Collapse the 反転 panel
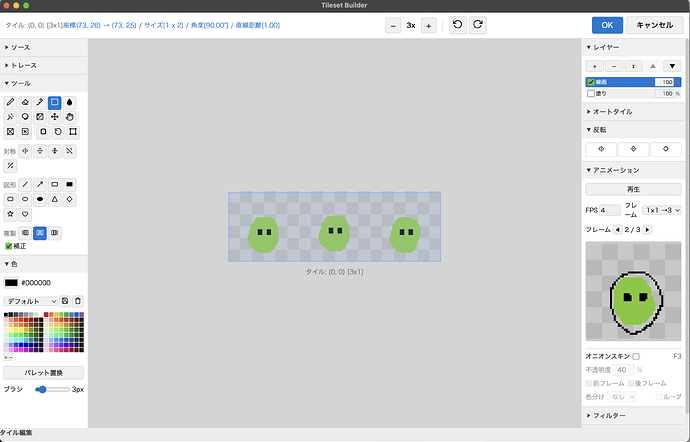 (634, 130)
